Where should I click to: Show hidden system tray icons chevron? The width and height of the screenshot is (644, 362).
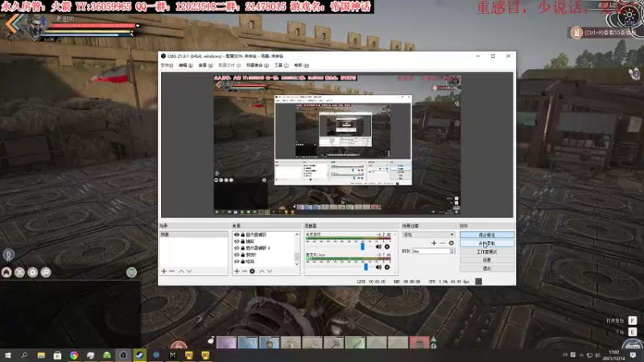tap(581, 355)
